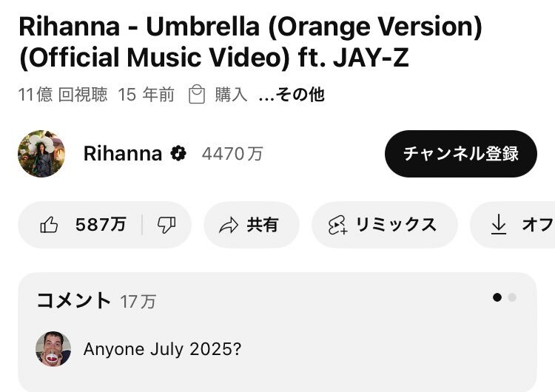Select the first active comment page dot

click(497, 297)
